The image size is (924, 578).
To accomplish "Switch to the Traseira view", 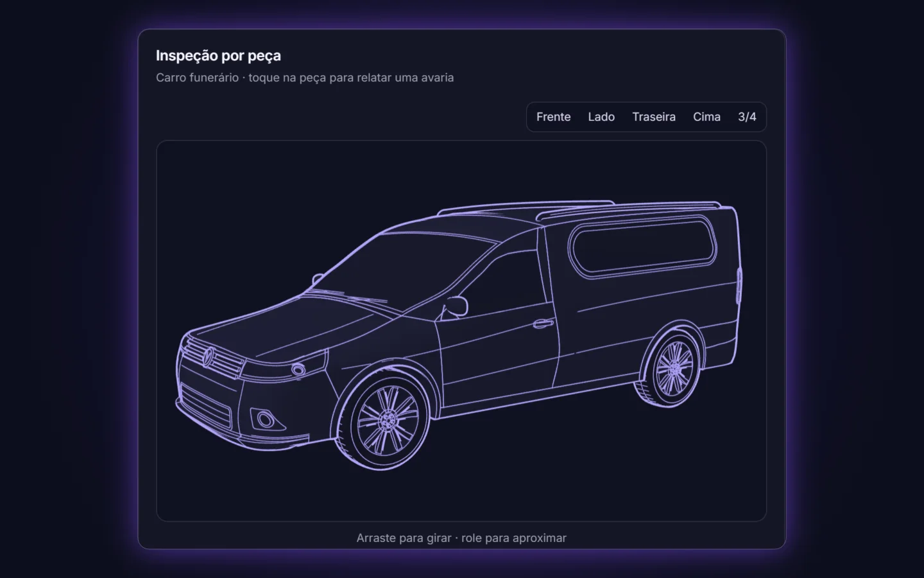I will (x=653, y=117).
